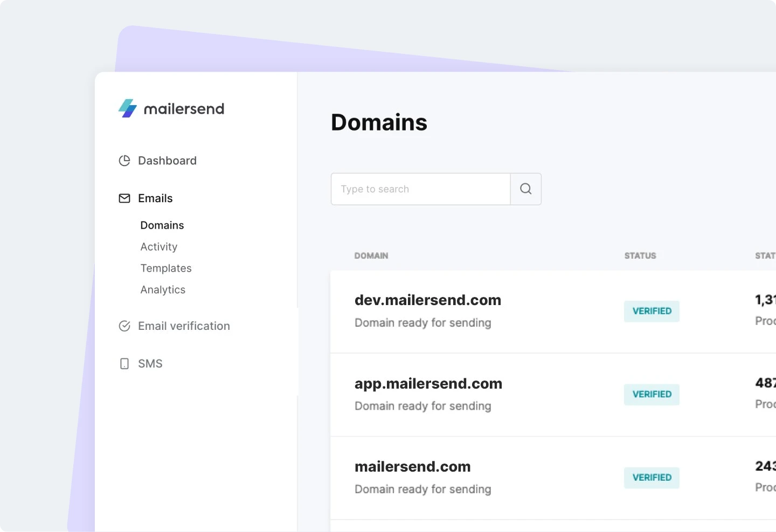Open the app.mailersend.com domain
The height and width of the screenshot is (532, 776).
point(428,384)
